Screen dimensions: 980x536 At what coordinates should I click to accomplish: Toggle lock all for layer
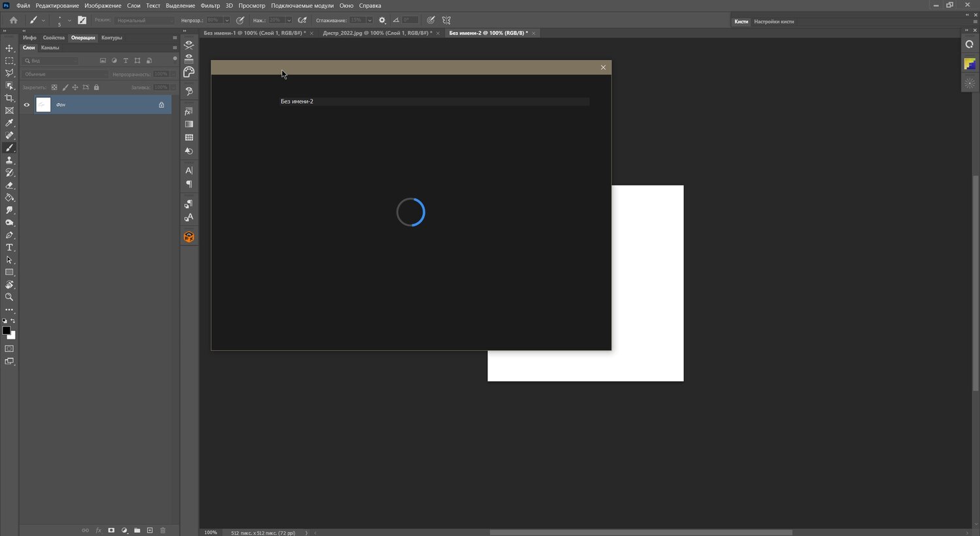pos(96,87)
